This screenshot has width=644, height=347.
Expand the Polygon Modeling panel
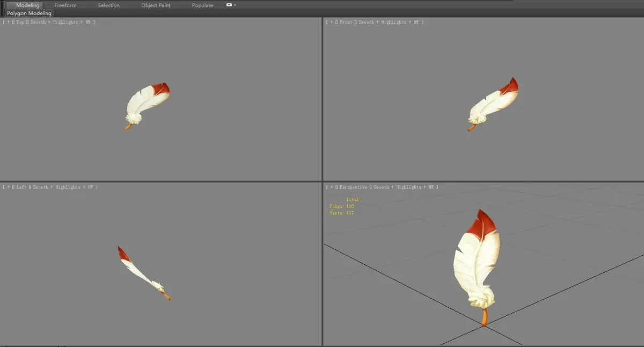(x=30, y=13)
